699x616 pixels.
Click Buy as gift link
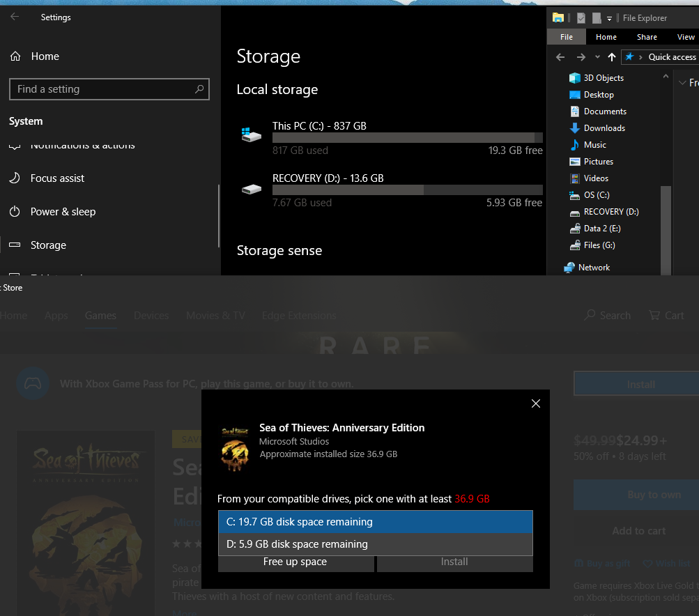click(x=602, y=564)
